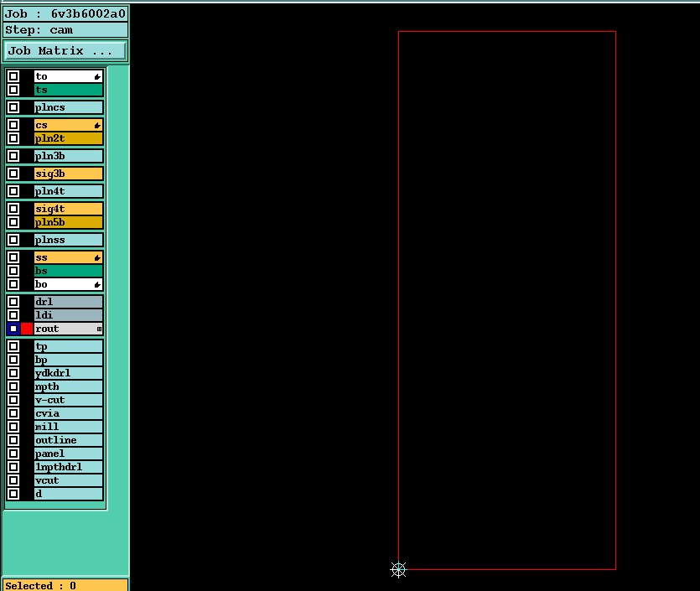Viewport: 700px width, 591px height.
Task: Open the Job Matrix button
Action: [65, 50]
